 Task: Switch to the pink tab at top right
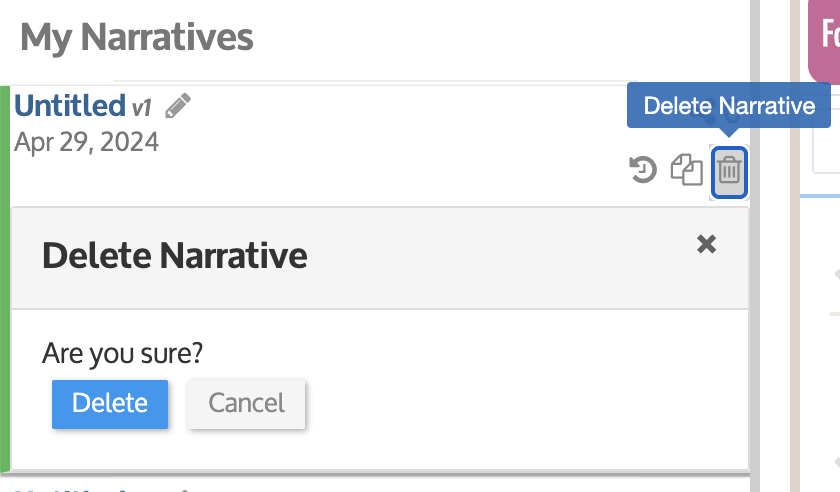pos(826,40)
